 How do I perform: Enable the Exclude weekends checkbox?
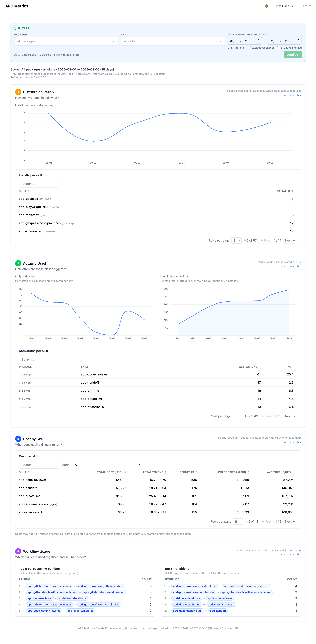click(249, 48)
